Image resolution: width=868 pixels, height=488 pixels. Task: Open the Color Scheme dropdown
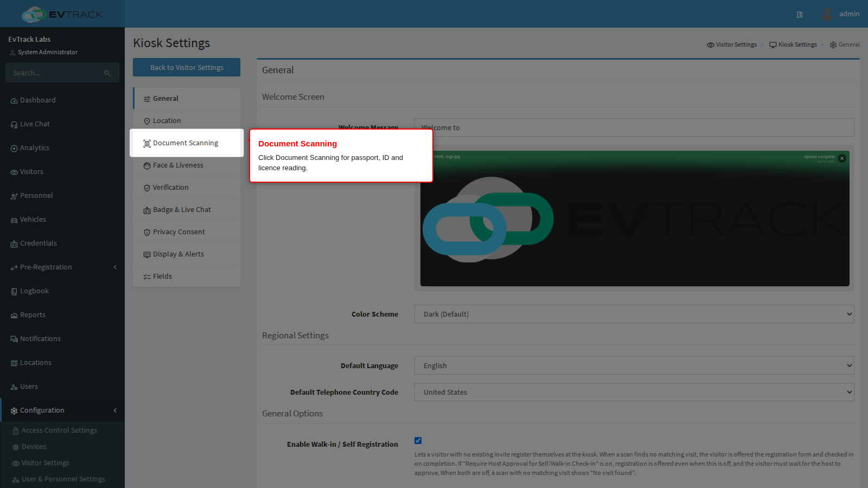tap(634, 314)
